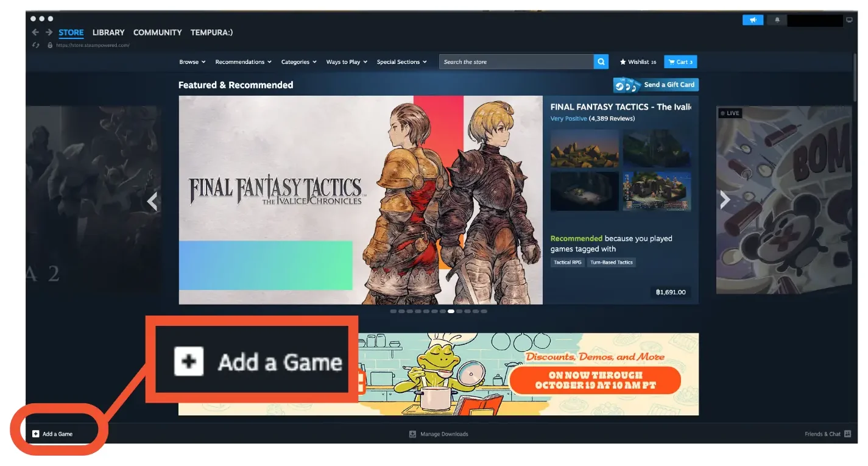Click the Turn-Based Tactics tag
Image resolution: width=868 pixels, height=466 pixels.
[612, 263]
